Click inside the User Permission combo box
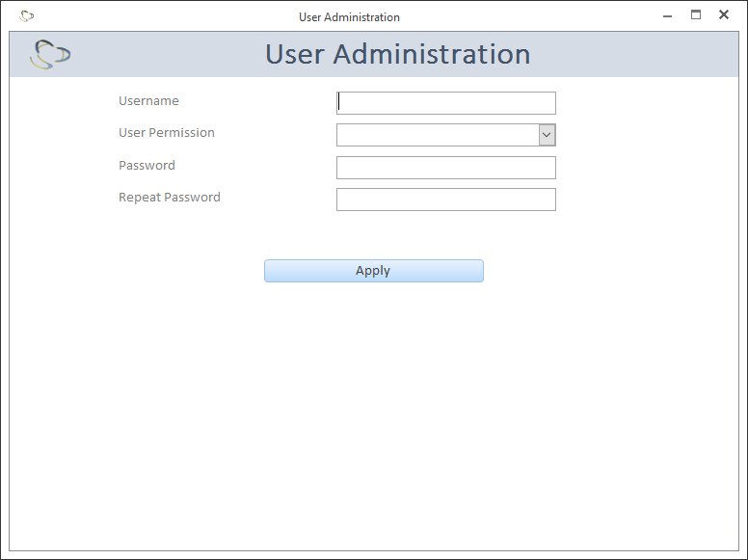 pos(437,135)
